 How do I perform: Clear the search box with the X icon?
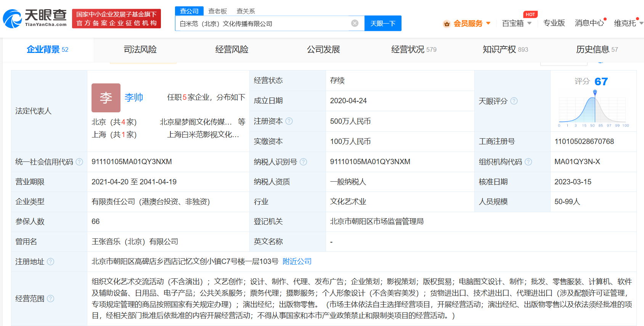point(355,23)
